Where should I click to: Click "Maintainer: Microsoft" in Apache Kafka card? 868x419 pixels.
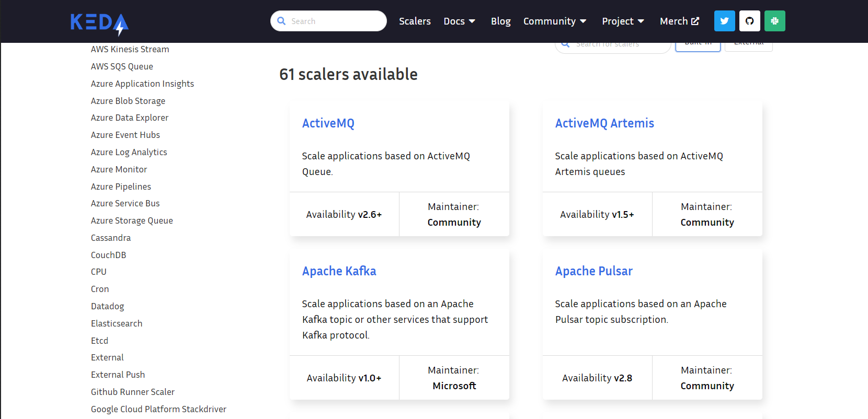454,378
